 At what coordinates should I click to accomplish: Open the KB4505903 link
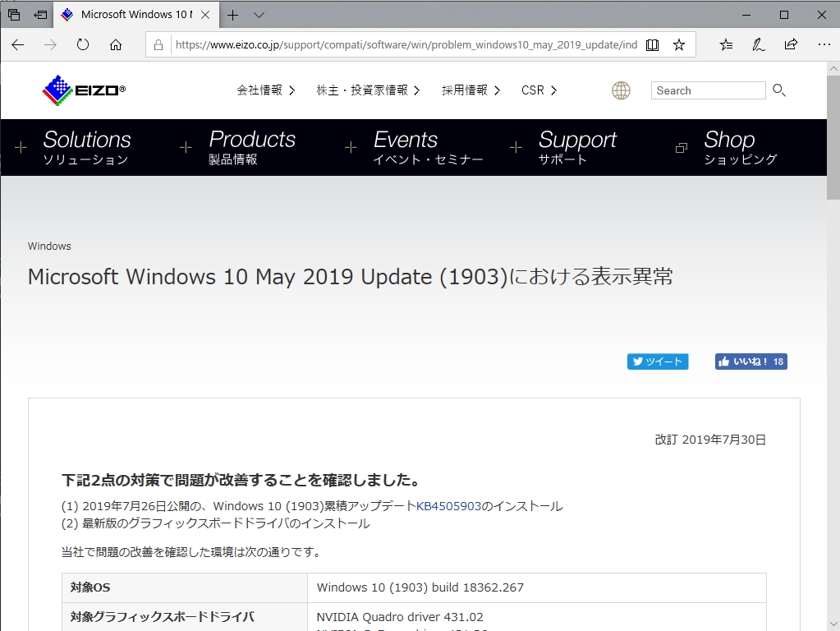click(x=449, y=506)
